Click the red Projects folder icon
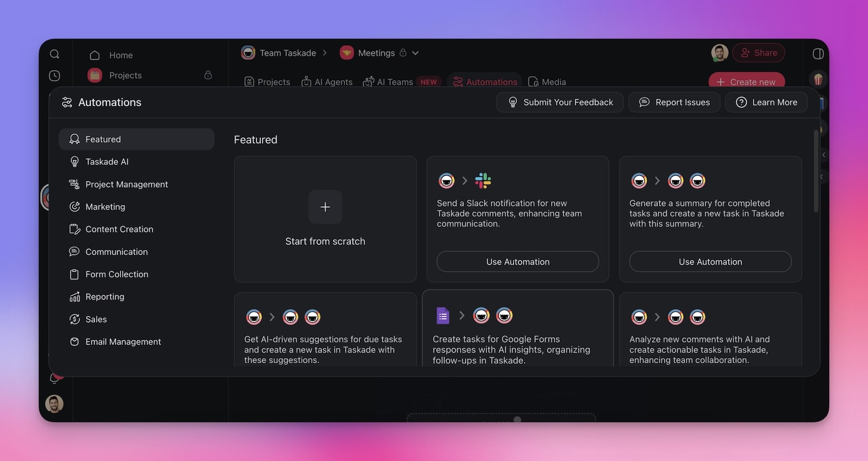This screenshot has width=868, height=461. (95, 75)
